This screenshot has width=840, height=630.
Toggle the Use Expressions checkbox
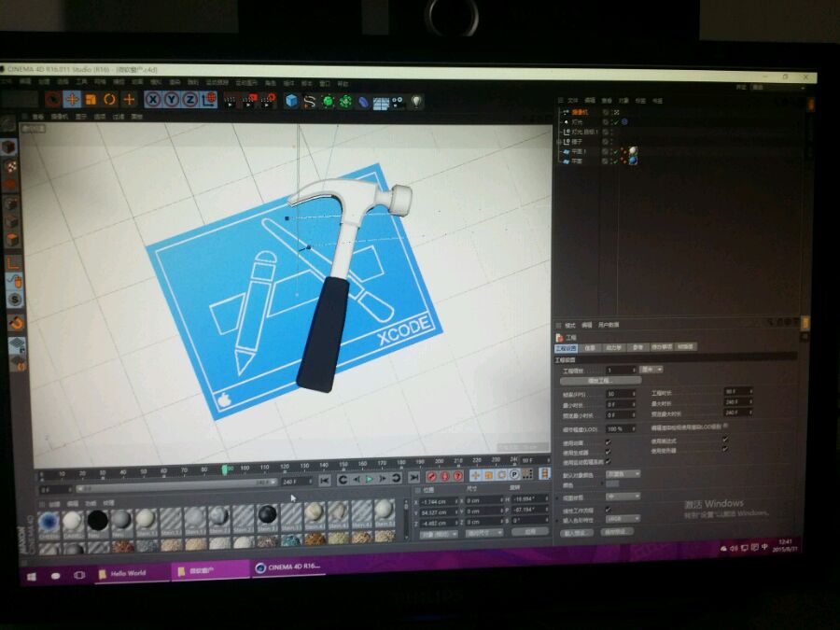point(725,440)
